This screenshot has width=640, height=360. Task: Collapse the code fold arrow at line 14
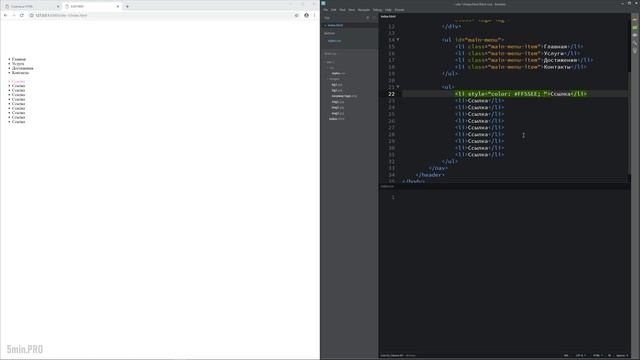pyautogui.click(x=398, y=40)
